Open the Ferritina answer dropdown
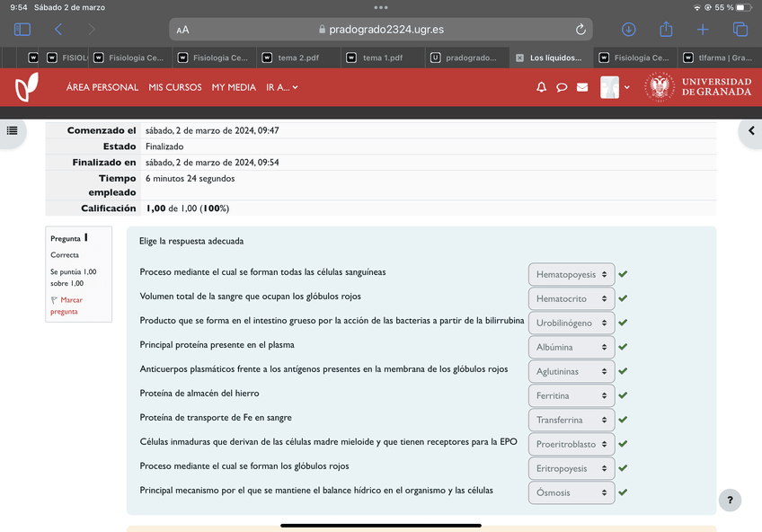 coord(571,395)
